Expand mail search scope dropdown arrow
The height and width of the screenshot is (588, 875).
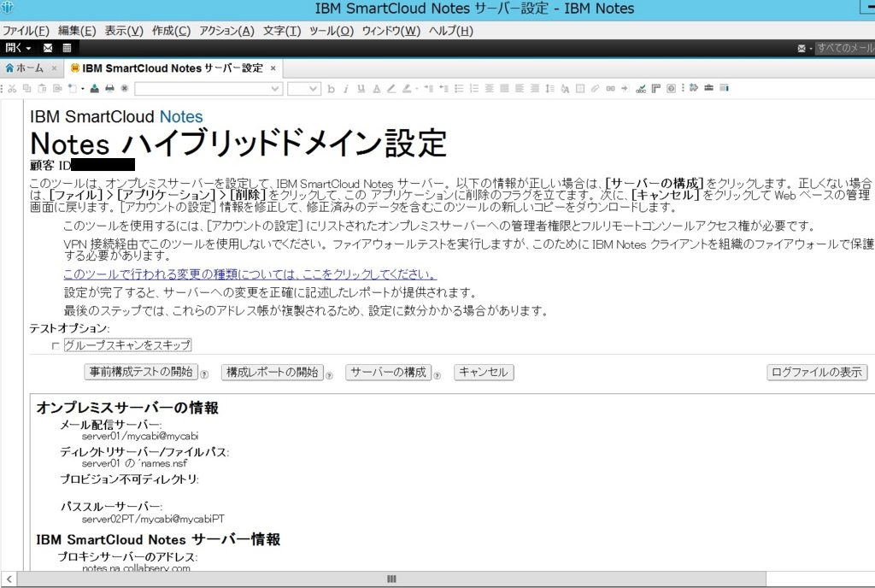coord(810,49)
